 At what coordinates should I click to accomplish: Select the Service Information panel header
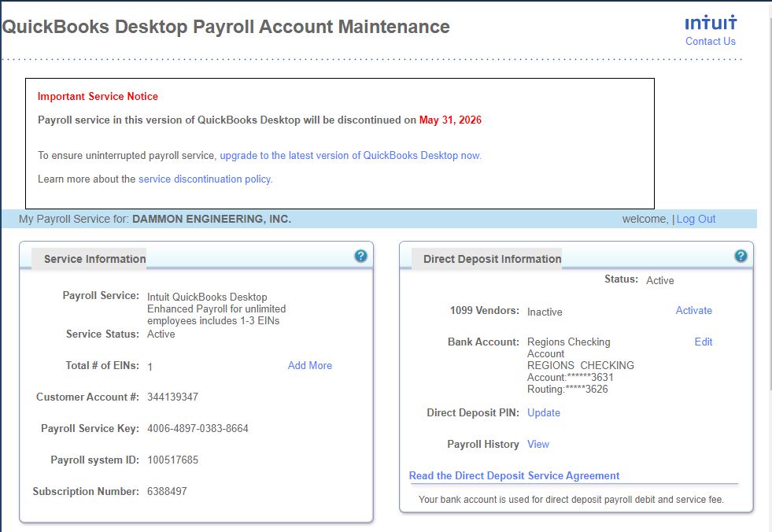click(94, 259)
